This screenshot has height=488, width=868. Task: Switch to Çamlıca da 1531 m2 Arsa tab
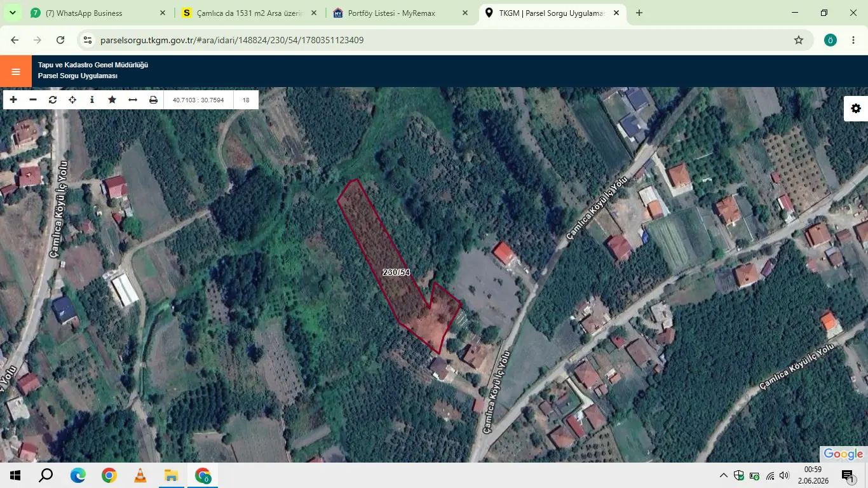249,13
